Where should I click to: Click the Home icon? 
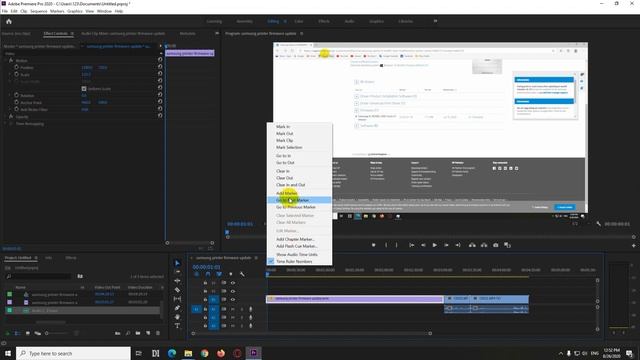tap(9, 21)
